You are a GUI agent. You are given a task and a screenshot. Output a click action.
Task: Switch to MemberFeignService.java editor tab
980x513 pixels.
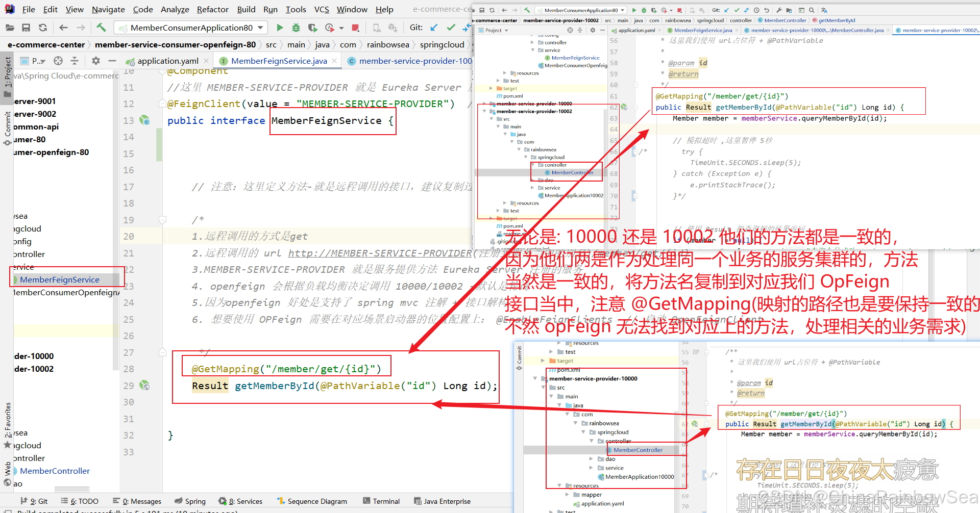click(x=279, y=61)
